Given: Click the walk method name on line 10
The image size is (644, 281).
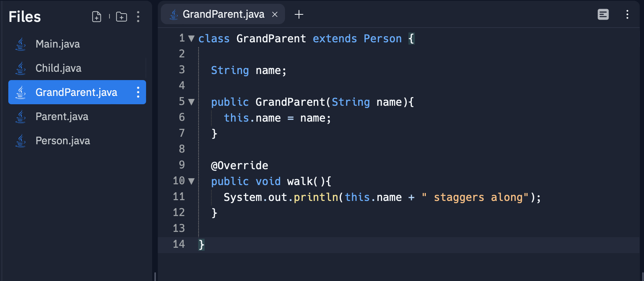Looking at the screenshot, I should pyautogui.click(x=300, y=181).
